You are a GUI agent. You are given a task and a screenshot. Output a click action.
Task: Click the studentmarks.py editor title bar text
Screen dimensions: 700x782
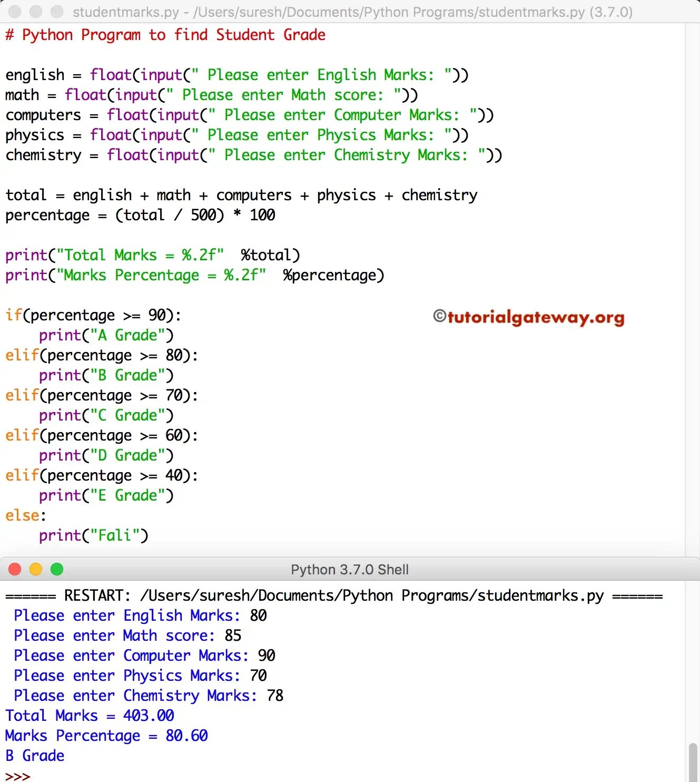[352, 12]
